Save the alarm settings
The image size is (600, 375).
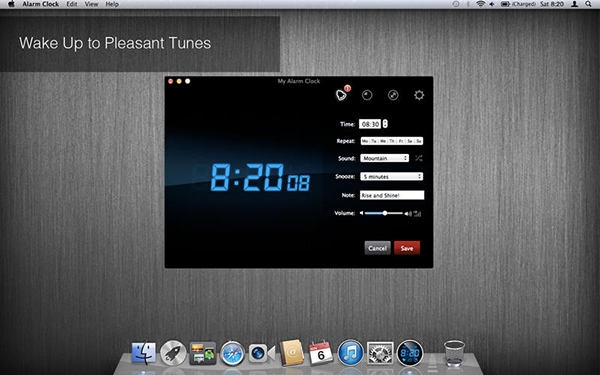click(x=407, y=248)
